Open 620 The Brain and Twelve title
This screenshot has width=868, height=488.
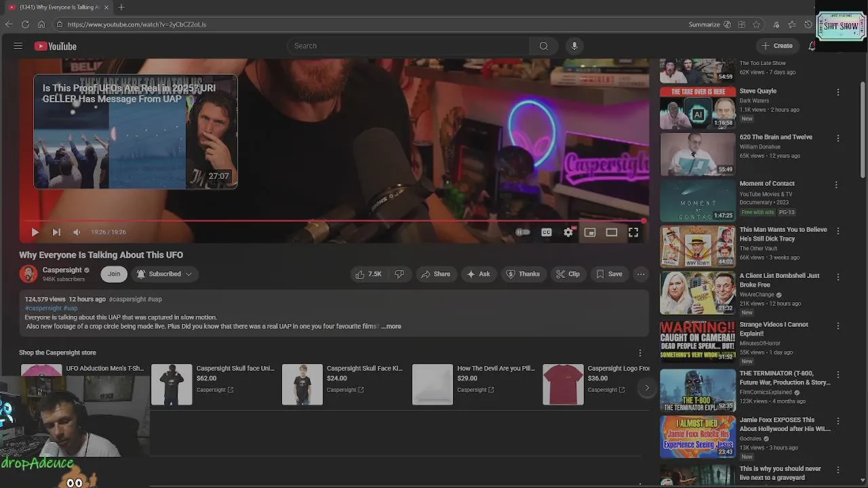point(776,137)
